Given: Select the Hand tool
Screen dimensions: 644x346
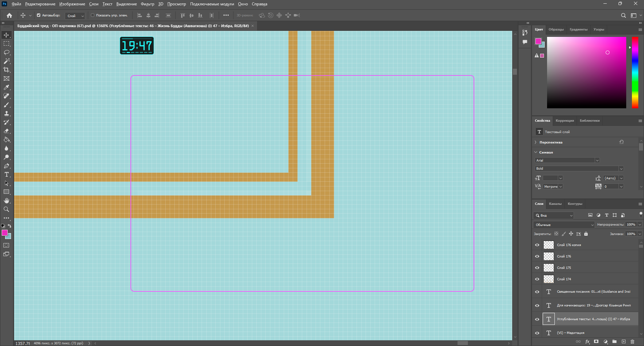Looking at the screenshot, I should [6, 200].
